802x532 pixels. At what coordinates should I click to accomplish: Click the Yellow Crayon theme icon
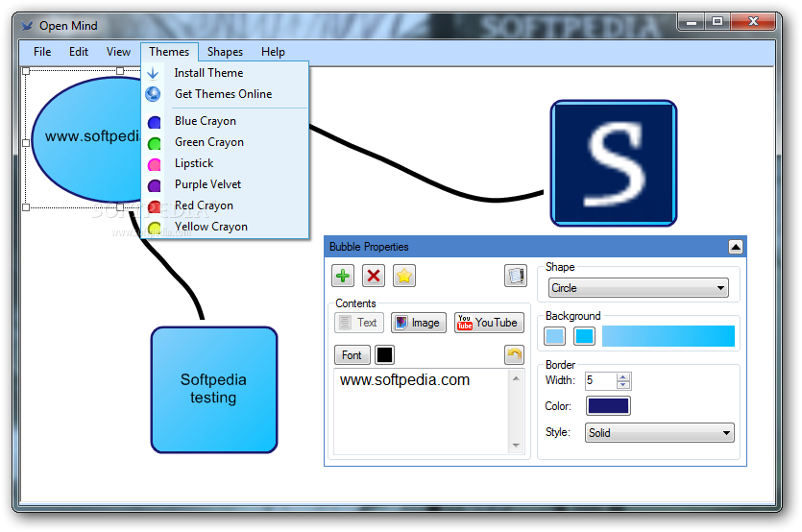[x=154, y=228]
